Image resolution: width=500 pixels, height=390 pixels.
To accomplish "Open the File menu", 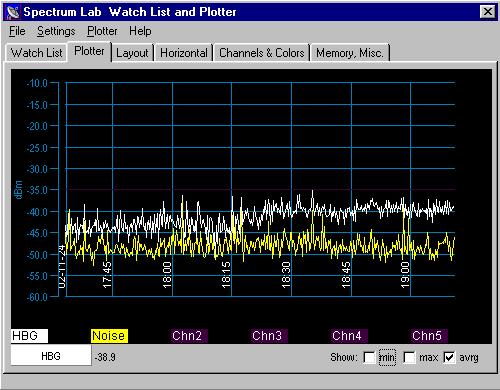I will point(17,31).
